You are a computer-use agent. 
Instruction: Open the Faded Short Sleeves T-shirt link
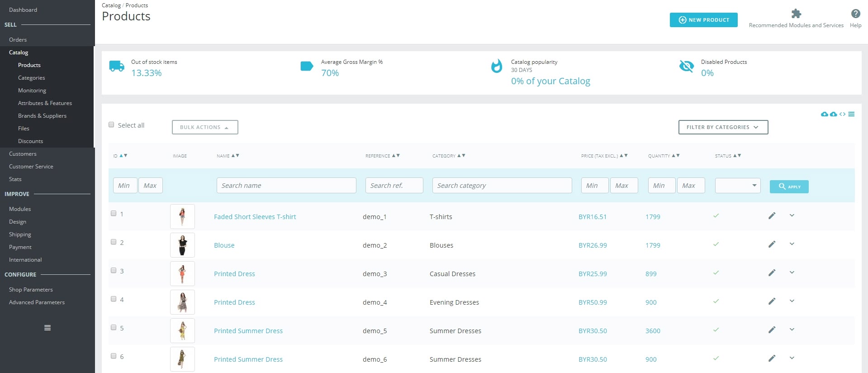pyautogui.click(x=255, y=217)
